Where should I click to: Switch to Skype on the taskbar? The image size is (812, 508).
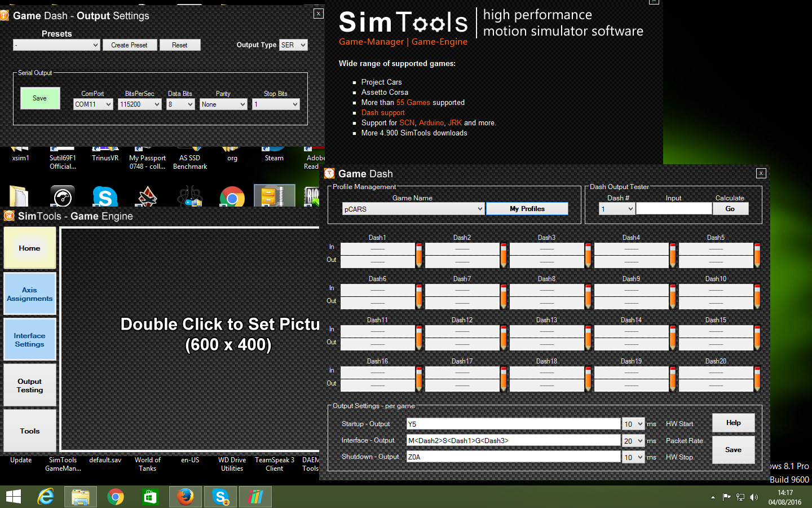pyautogui.click(x=220, y=497)
